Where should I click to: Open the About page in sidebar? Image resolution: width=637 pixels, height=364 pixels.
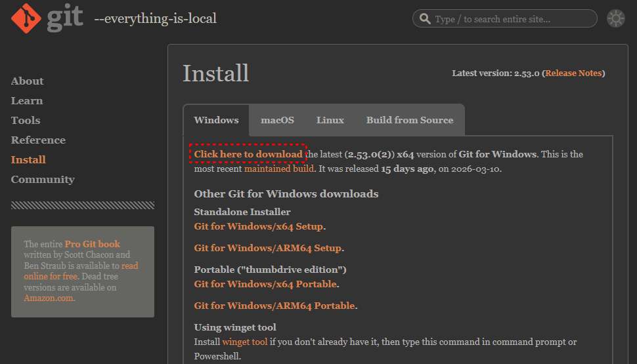(27, 81)
